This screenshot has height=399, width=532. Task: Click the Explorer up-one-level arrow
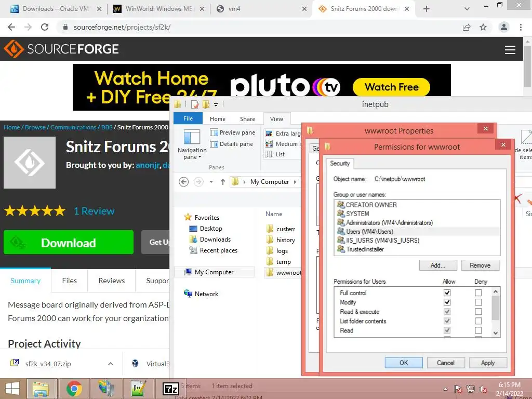222,182
